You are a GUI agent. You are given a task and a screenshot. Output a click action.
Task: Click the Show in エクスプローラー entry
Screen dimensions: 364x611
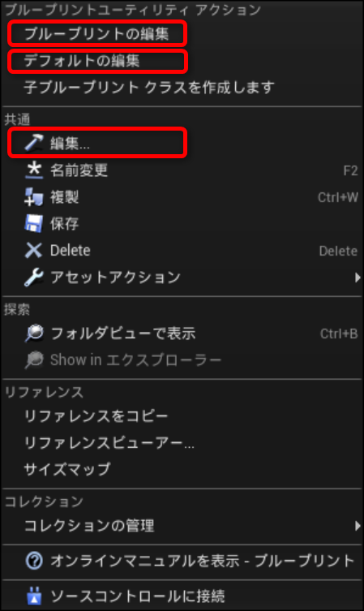(135, 359)
